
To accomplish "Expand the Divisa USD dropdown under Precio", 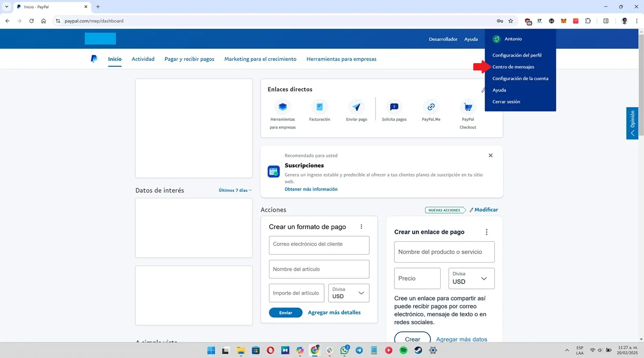I will click(x=471, y=278).
